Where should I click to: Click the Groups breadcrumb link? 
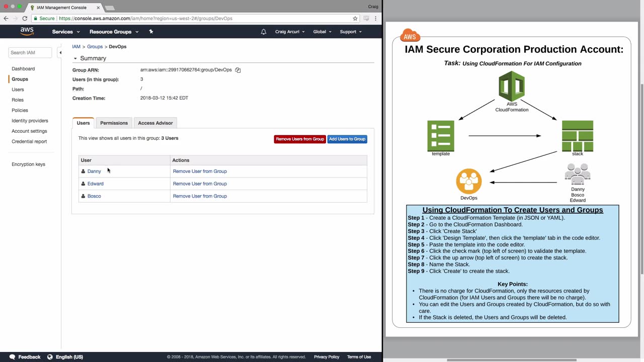coord(95,47)
